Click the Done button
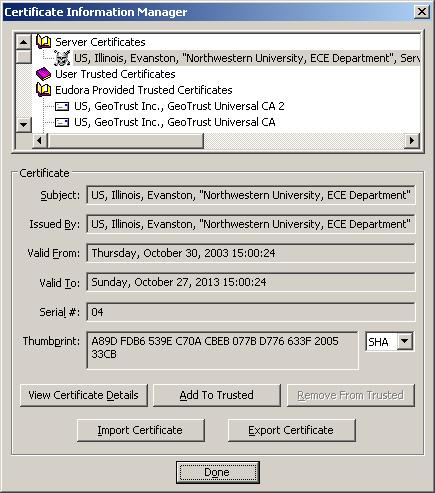Viewport: 435px width, 493px height. click(x=217, y=472)
